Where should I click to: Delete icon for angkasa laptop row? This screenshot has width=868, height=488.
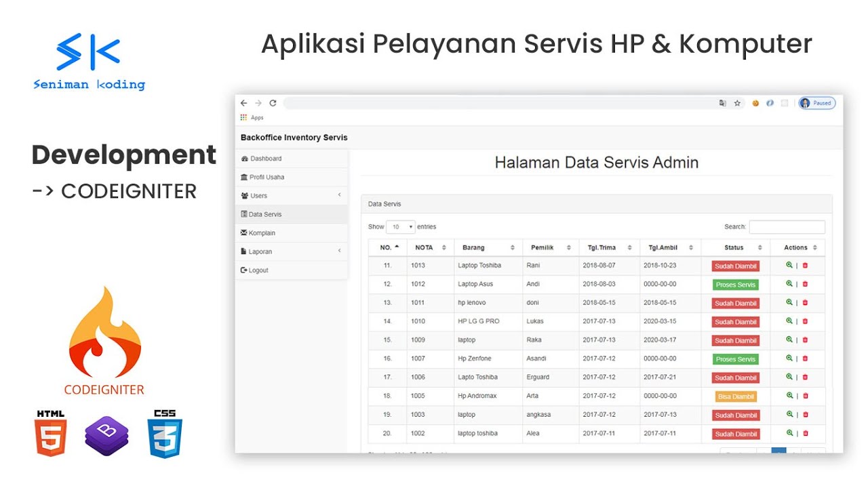[806, 415]
